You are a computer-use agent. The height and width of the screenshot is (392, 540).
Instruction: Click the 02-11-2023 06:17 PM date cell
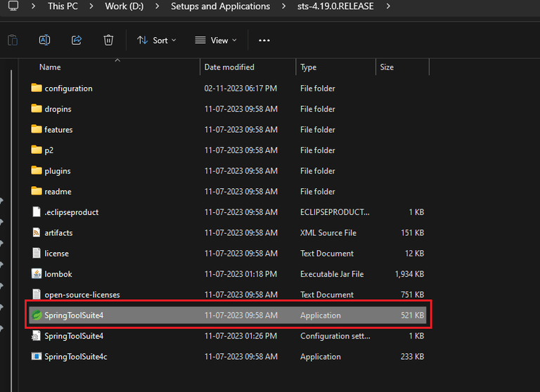coord(240,89)
